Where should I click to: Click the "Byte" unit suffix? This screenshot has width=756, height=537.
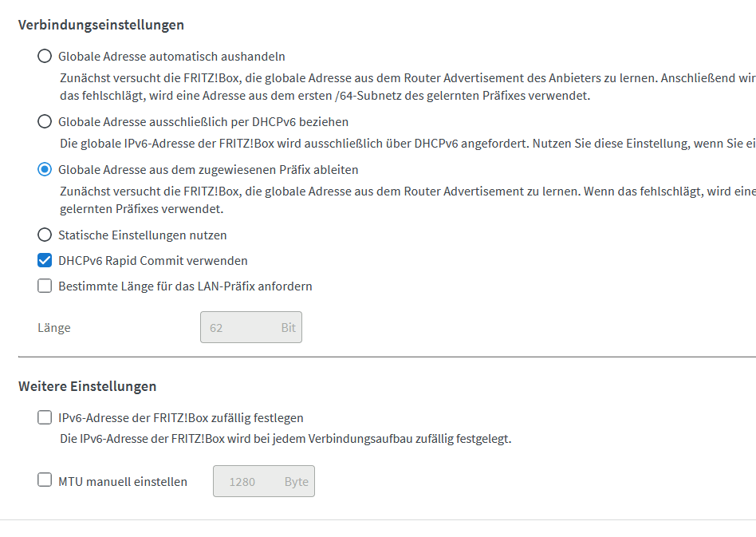[x=297, y=482]
